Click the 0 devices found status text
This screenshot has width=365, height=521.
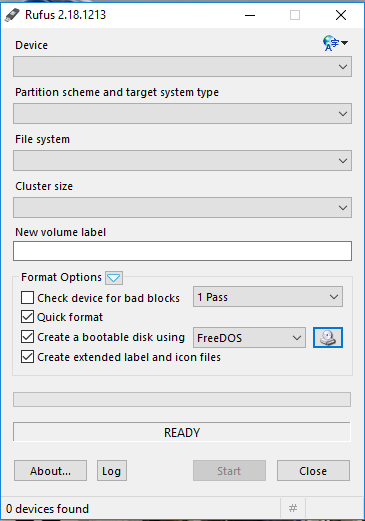pyautogui.click(x=47, y=509)
